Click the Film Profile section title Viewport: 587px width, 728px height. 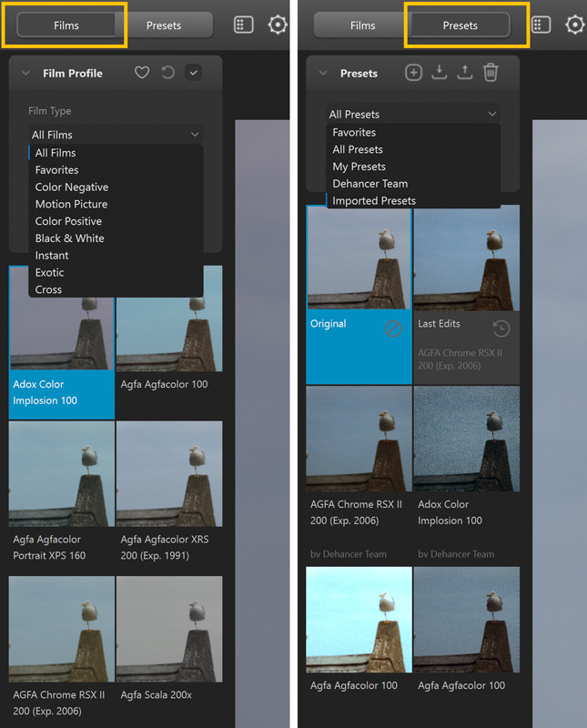point(73,74)
